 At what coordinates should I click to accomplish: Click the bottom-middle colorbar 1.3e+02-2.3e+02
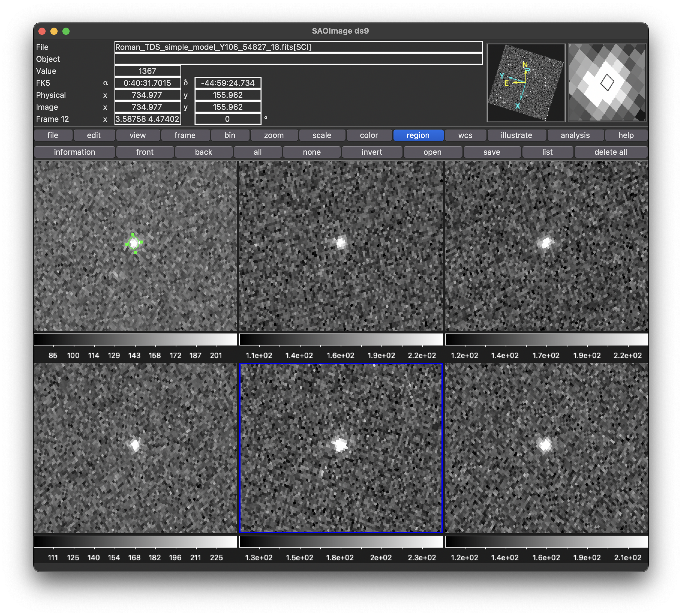click(x=341, y=542)
